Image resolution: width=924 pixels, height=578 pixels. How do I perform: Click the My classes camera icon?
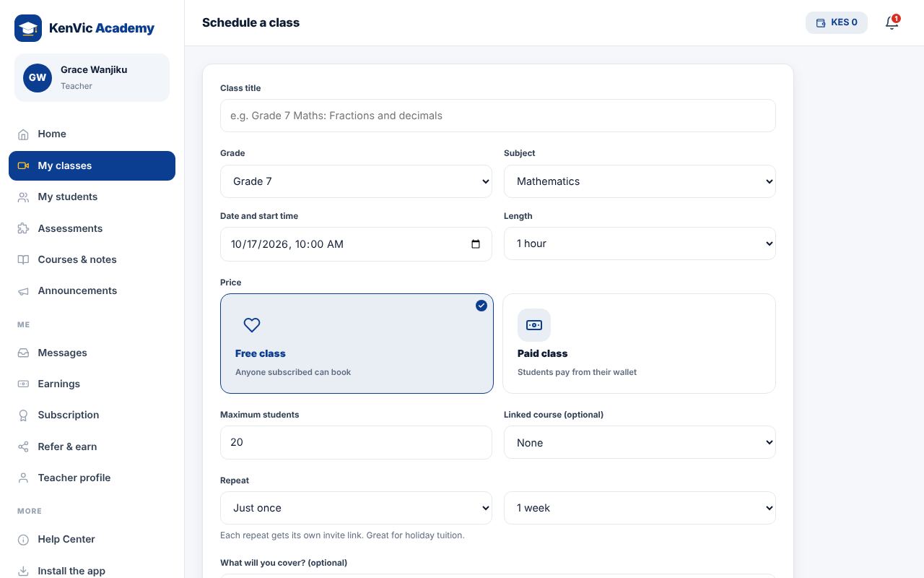tap(23, 165)
